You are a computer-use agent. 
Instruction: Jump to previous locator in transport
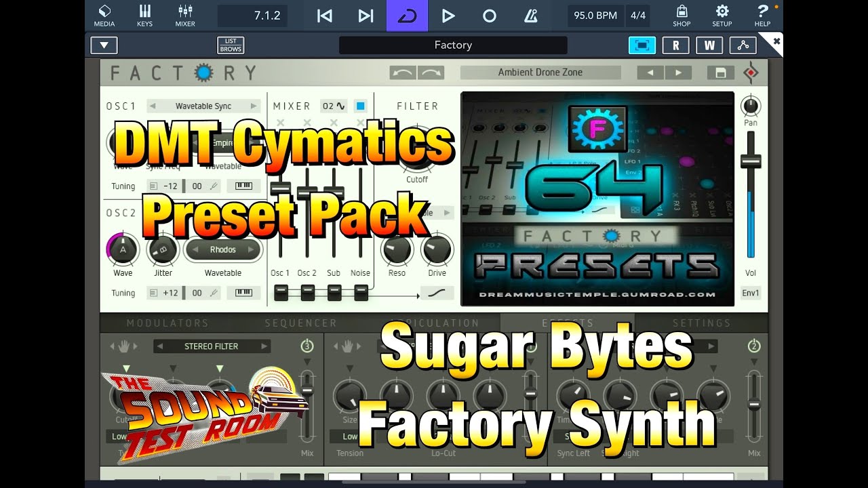pos(325,16)
